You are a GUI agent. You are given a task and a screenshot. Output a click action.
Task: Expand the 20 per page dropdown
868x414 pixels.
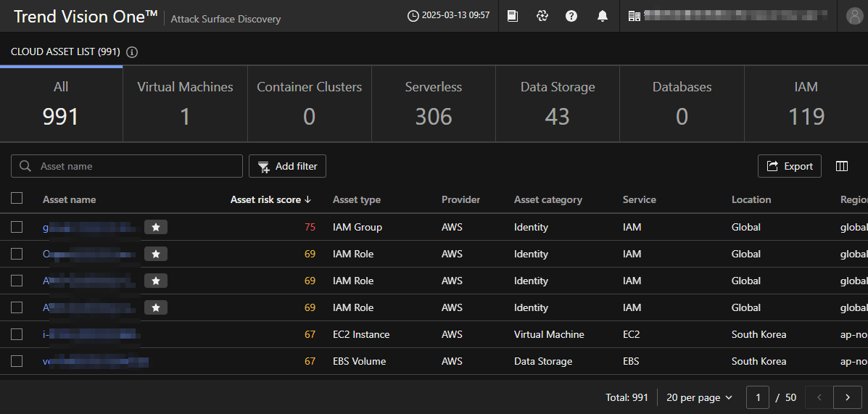coord(699,397)
